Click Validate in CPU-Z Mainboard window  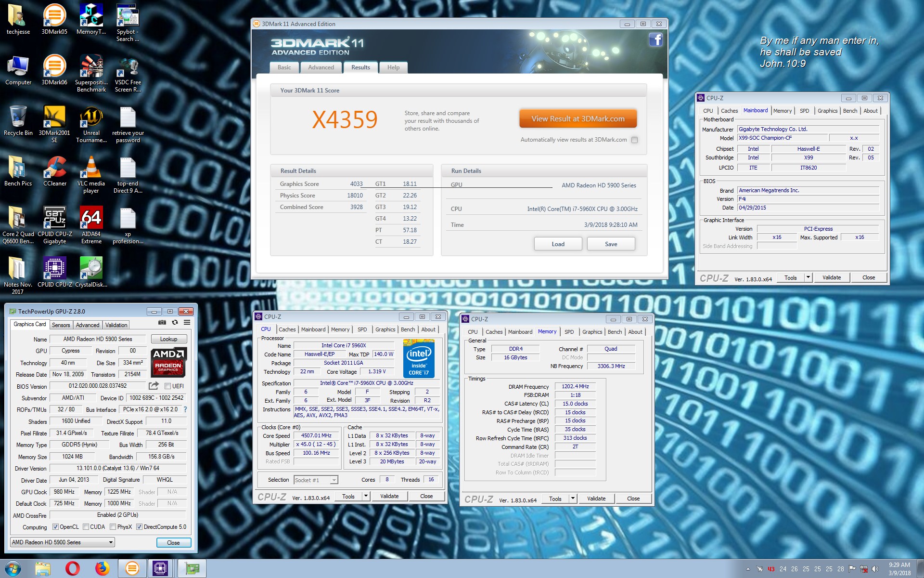[831, 277]
